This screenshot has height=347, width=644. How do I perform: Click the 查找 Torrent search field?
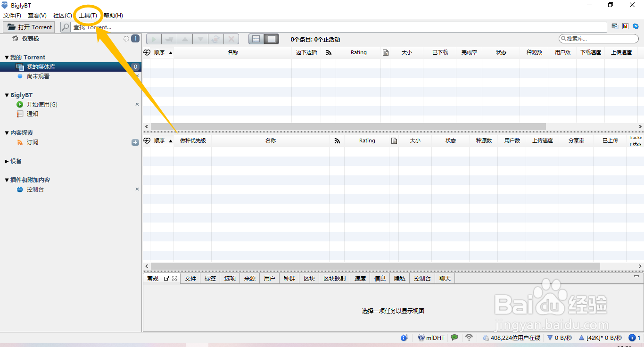[339, 27]
